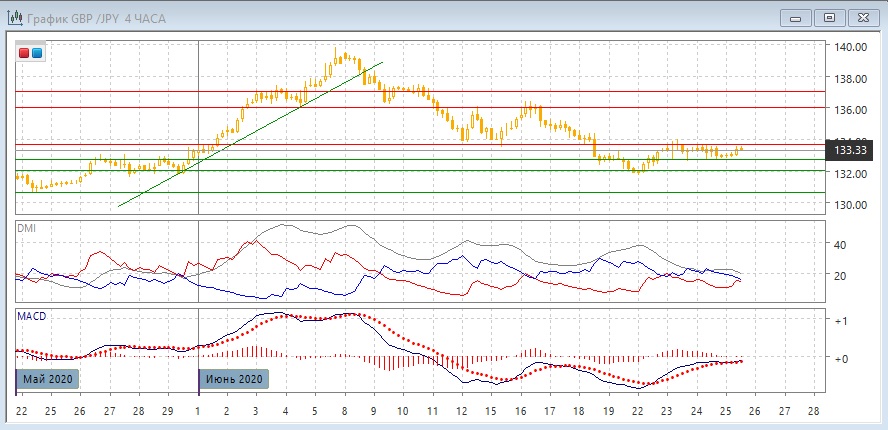Click the DMI scale value 40
The width and height of the screenshot is (888, 430).
[x=840, y=245]
